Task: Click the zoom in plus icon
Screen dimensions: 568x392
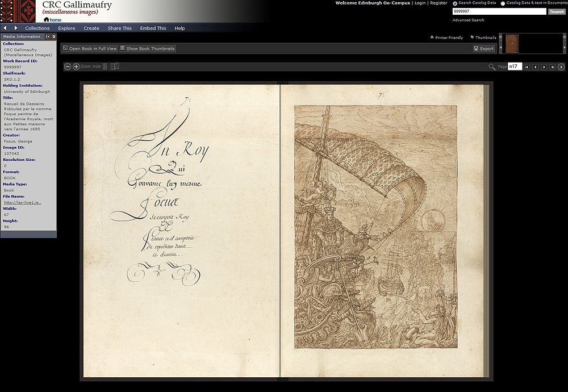Action: [x=76, y=66]
